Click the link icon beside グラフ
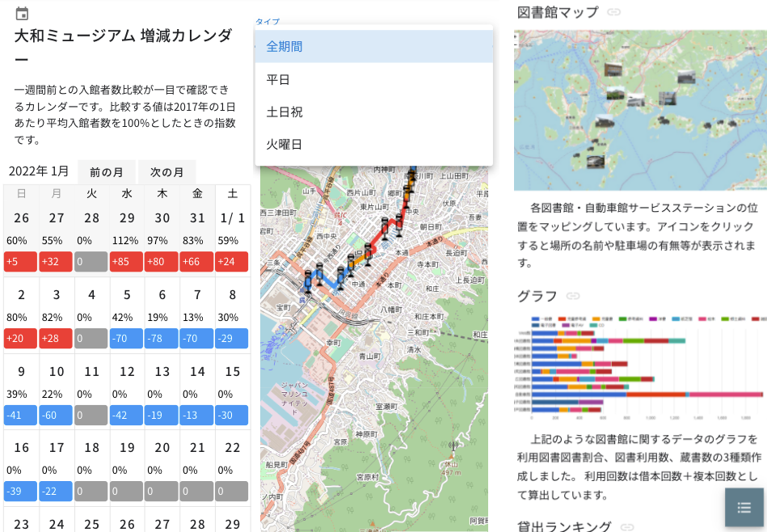767x532 pixels. tap(573, 296)
